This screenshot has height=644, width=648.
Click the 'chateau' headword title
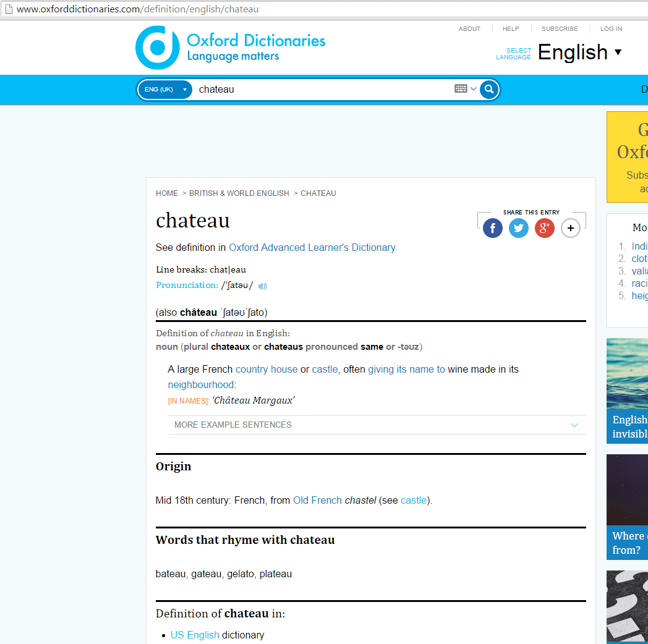click(192, 220)
